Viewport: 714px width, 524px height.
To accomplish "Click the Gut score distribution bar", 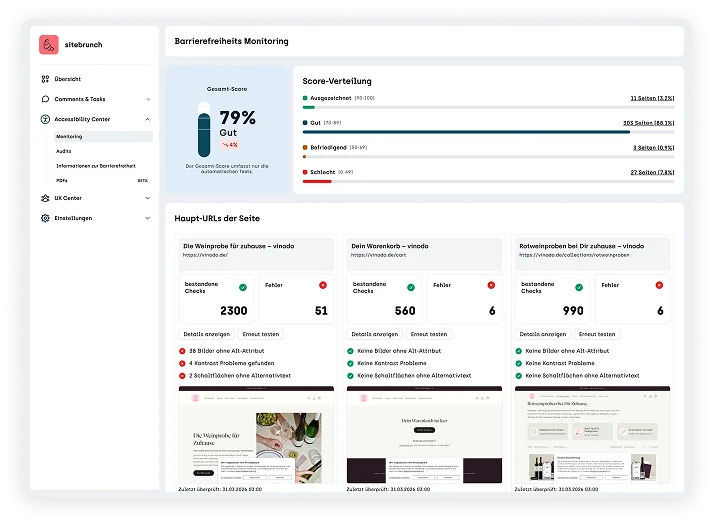I will (x=488, y=132).
